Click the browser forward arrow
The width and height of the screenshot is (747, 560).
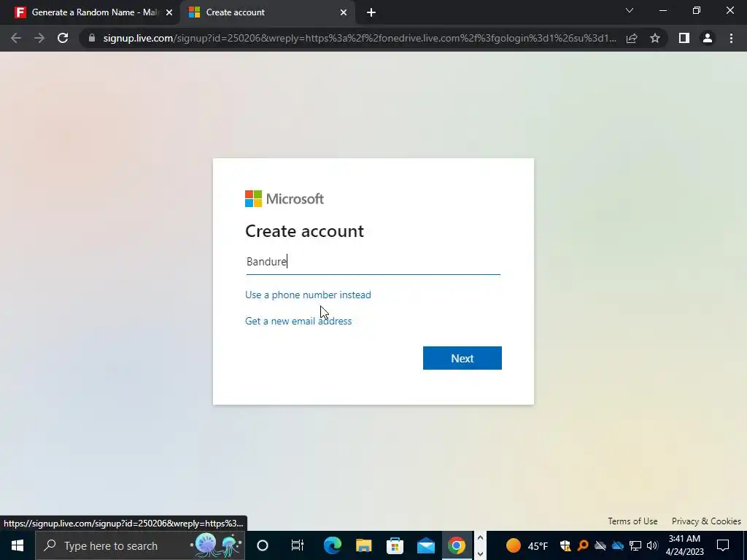[x=39, y=38]
